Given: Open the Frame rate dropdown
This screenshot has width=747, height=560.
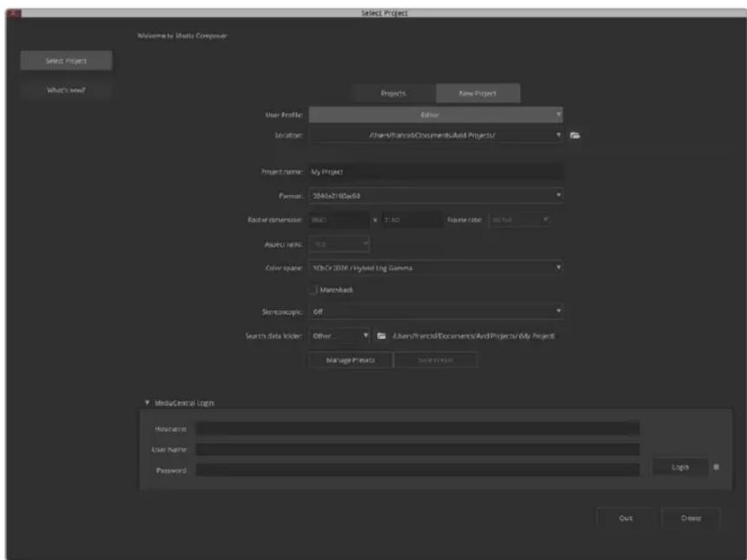Looking at the screenshot, I should coord(519,219).
